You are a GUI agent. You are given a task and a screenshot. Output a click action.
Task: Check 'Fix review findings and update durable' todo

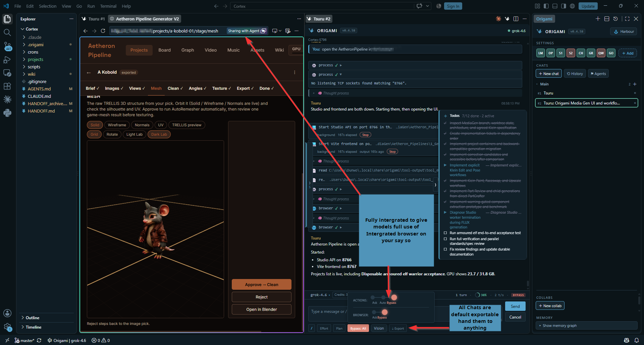445,249
